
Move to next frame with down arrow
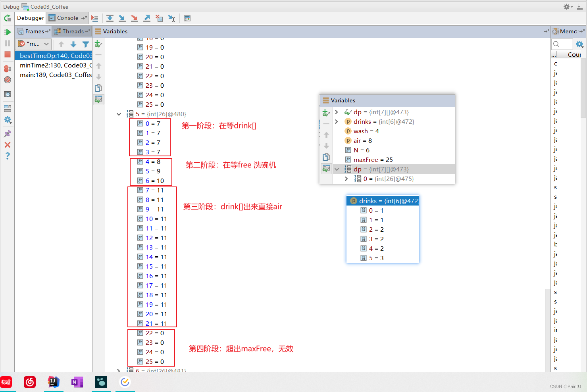pyautogui.click(x=73, y=44)
